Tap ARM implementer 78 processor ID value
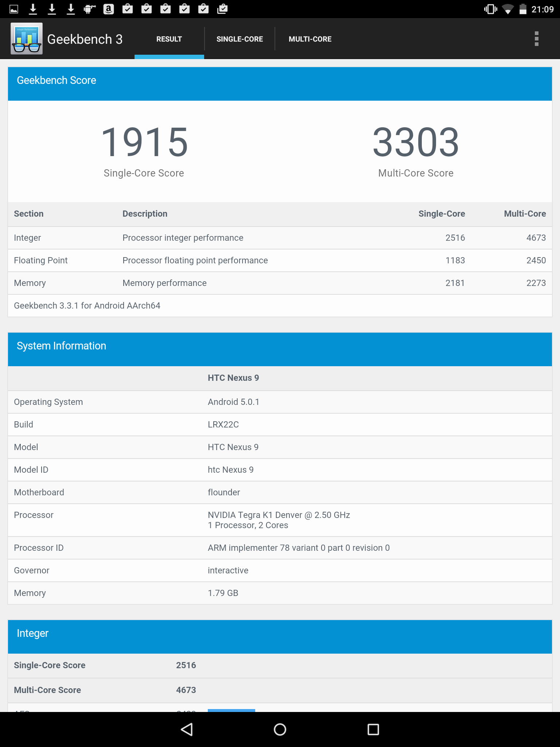Image resolution: width=560 pixels, height=747 pixels. point(299,548)
